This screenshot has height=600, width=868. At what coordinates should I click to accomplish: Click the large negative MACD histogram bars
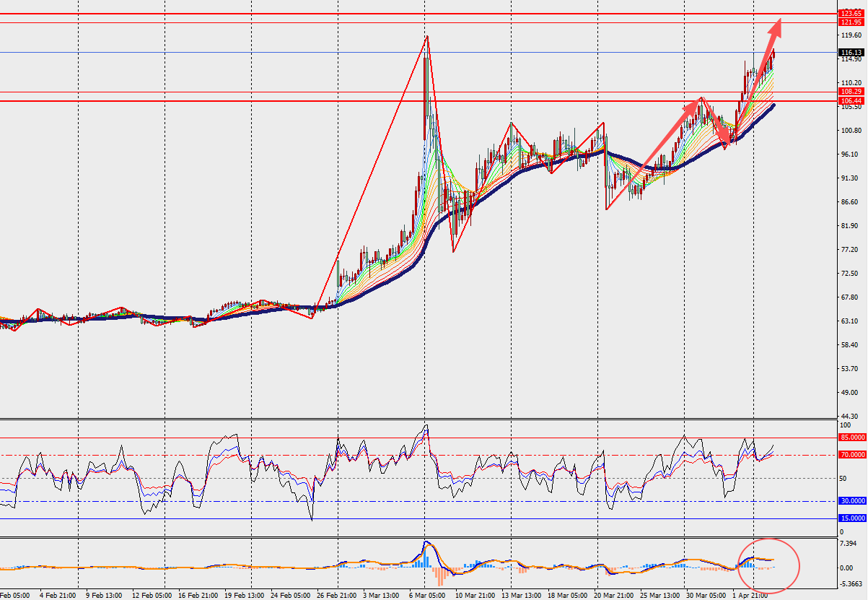click(439, 575)
